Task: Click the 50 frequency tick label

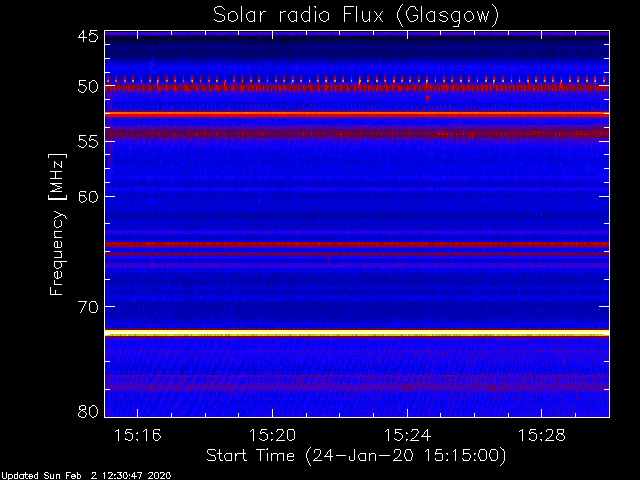Action: (x=88, y=87)
